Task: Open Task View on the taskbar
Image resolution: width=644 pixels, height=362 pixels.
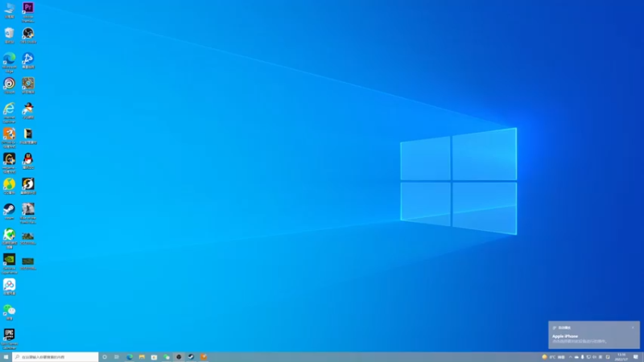Action: (x=117, y=357)
